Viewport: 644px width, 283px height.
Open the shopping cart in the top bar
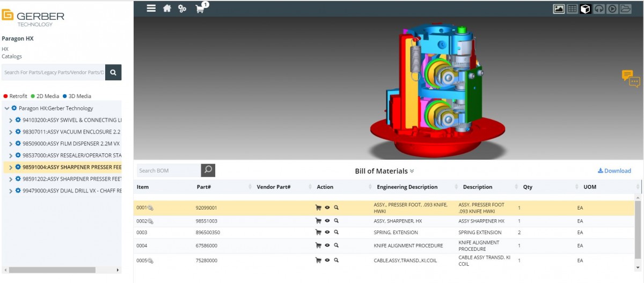[200, 9]
